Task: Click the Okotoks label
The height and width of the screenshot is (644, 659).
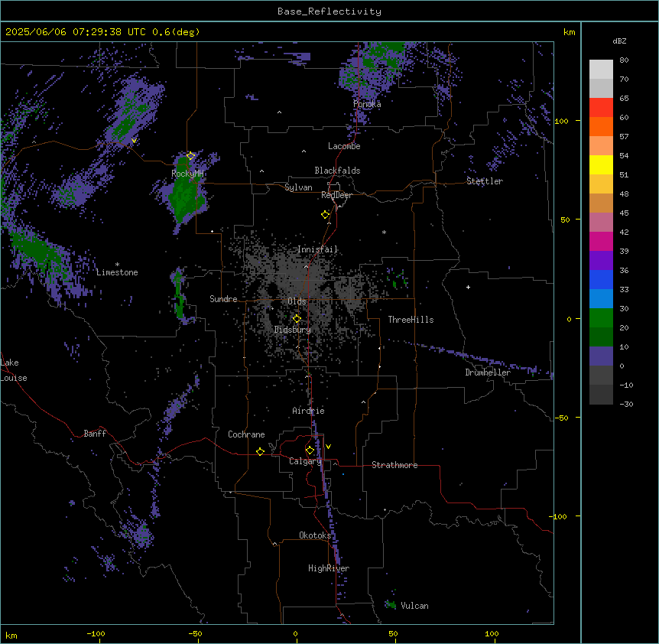Action: click(x=315, y=535)
